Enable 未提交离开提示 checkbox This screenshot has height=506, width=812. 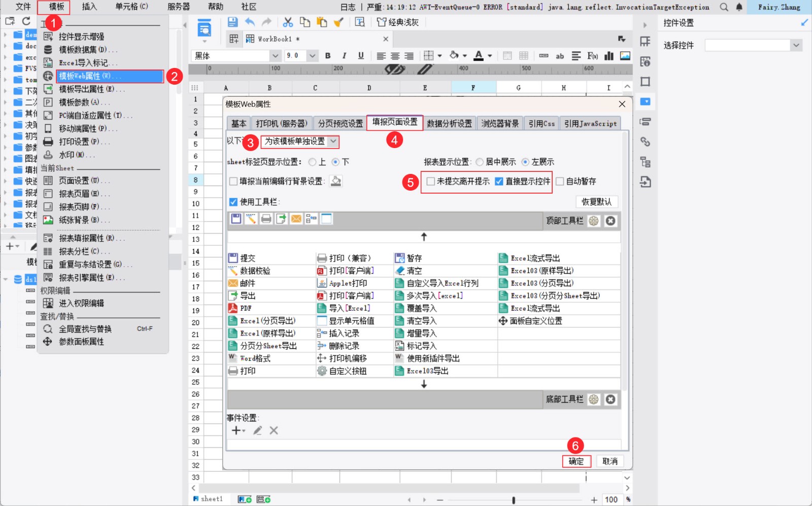(431, 182)
